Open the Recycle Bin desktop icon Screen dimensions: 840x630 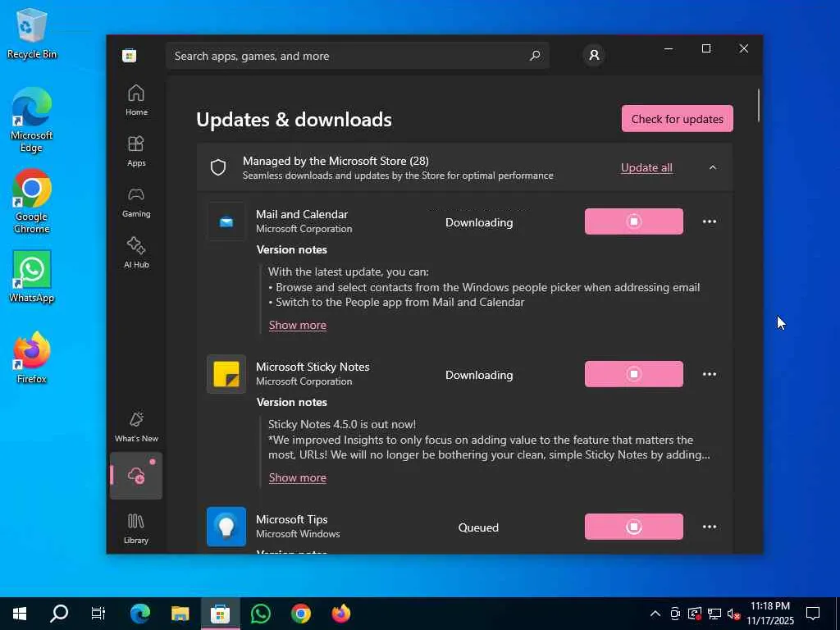[x=32, y=34]
